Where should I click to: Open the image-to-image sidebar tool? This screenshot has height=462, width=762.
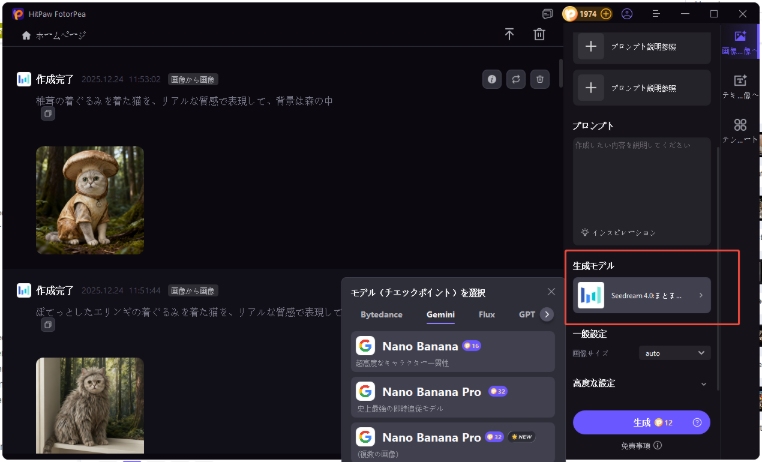click(x=740, y=42)
